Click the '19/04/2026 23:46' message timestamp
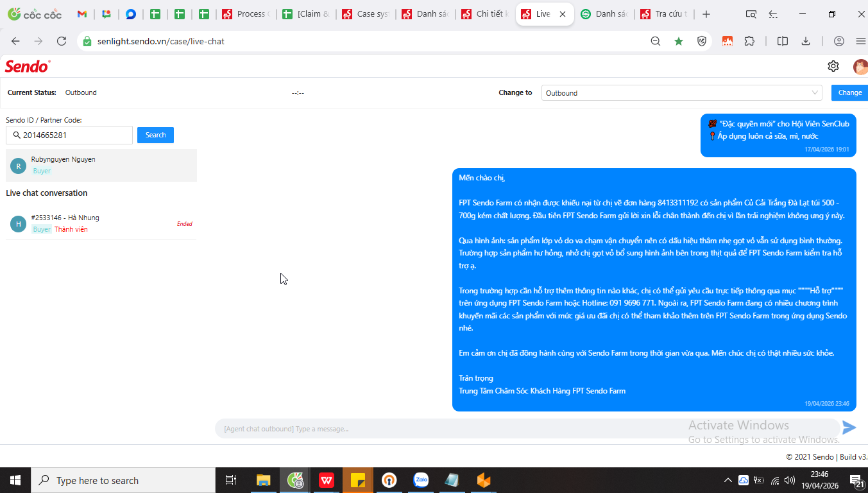Screen dimensions: 868x493 tap(826, 404)
